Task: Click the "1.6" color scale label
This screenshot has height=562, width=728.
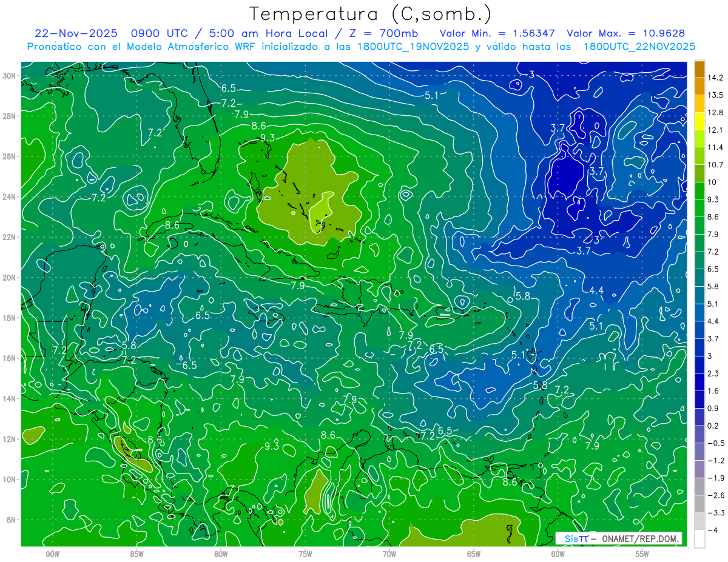Action: (713, 391)
